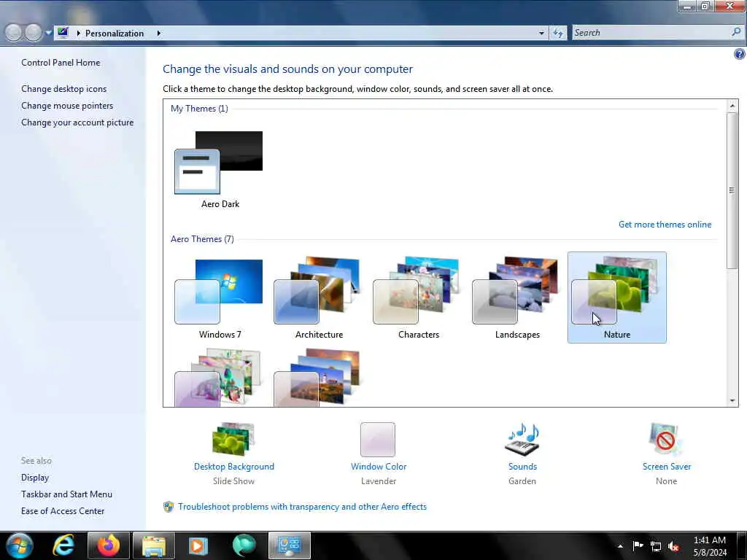Open the Window Color Lavender swatch

[x=378, y=440]
